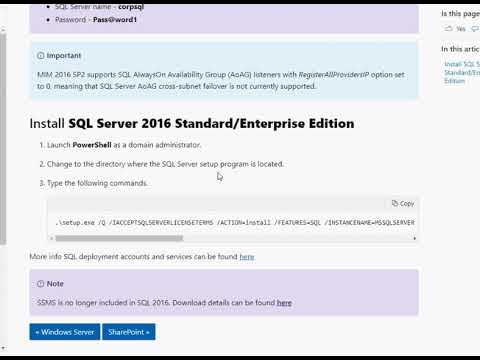This screenshot has height=360, width=480.
Task: Click the setup.exe command text
Action: coord(235,222)
